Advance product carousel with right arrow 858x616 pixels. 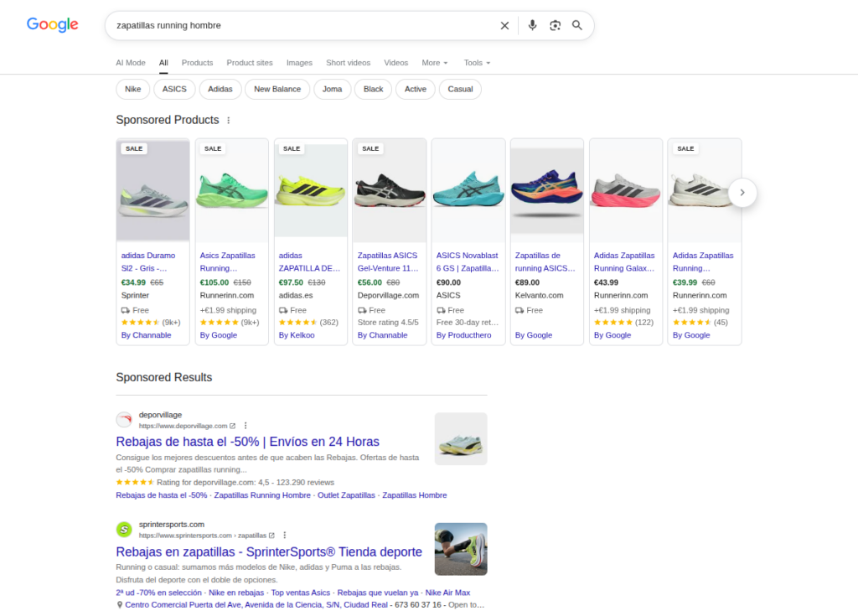[742, 193]
